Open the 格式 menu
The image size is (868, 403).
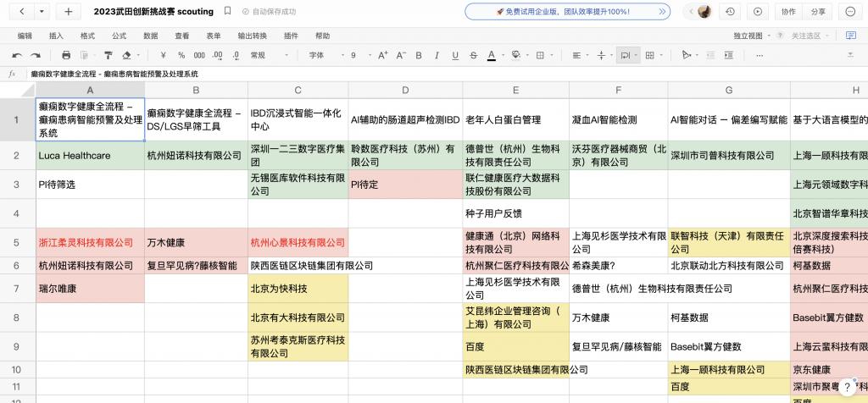coord(87,36)
